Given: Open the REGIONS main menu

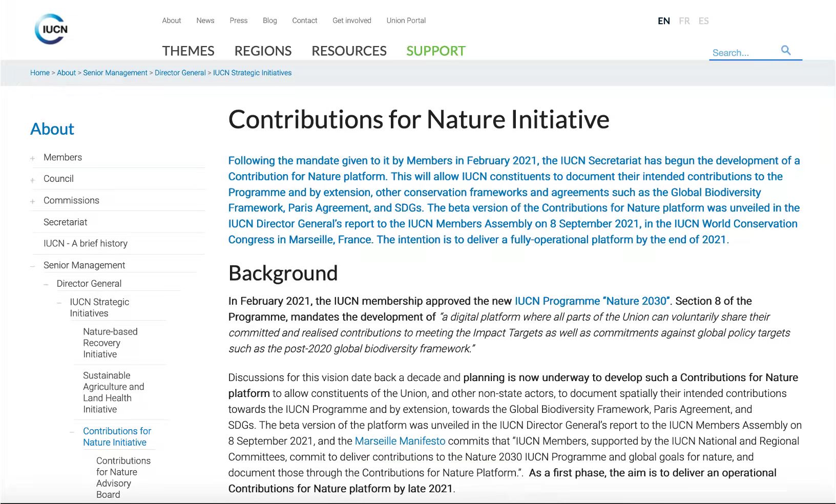Looking at the screenshot, I should pos(263,51).
